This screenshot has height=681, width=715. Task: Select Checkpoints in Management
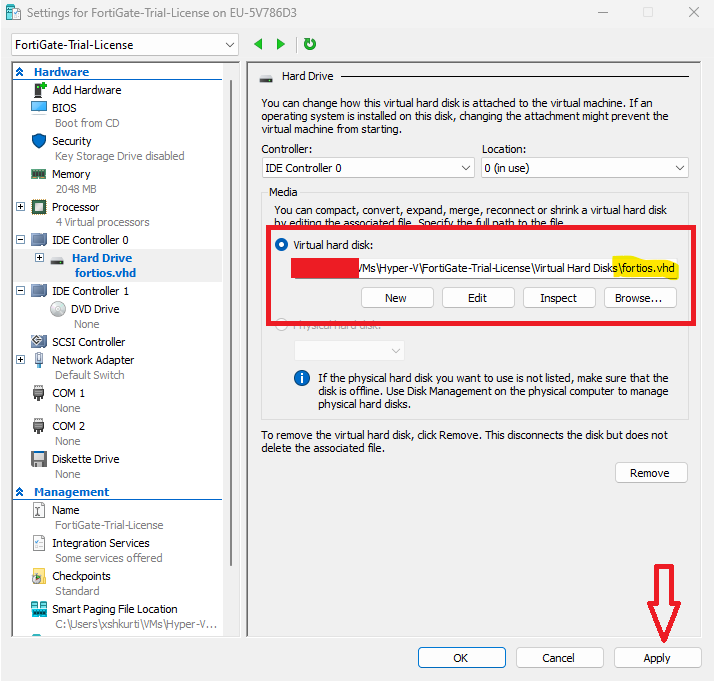(81, 576)
